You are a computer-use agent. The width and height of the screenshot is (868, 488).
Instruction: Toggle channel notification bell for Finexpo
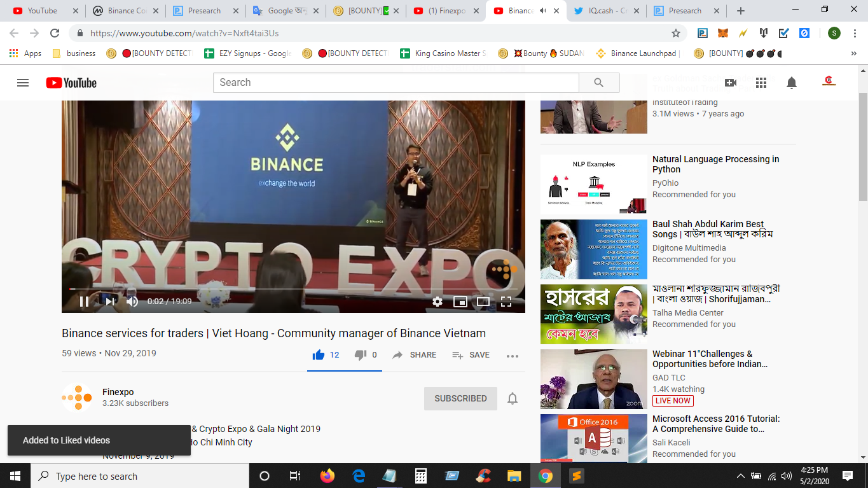pyautogui.click(x=513, y=398)
